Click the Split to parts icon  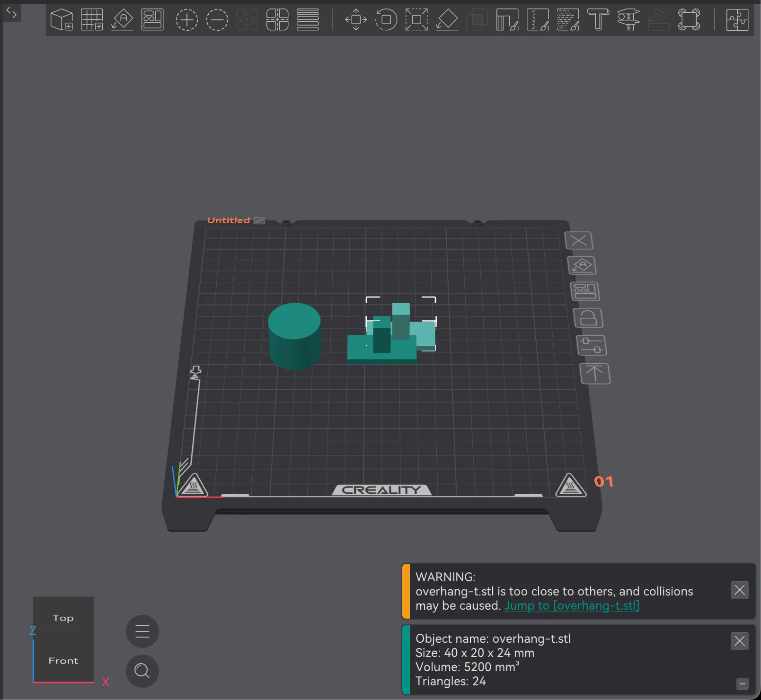pos(277,20)
